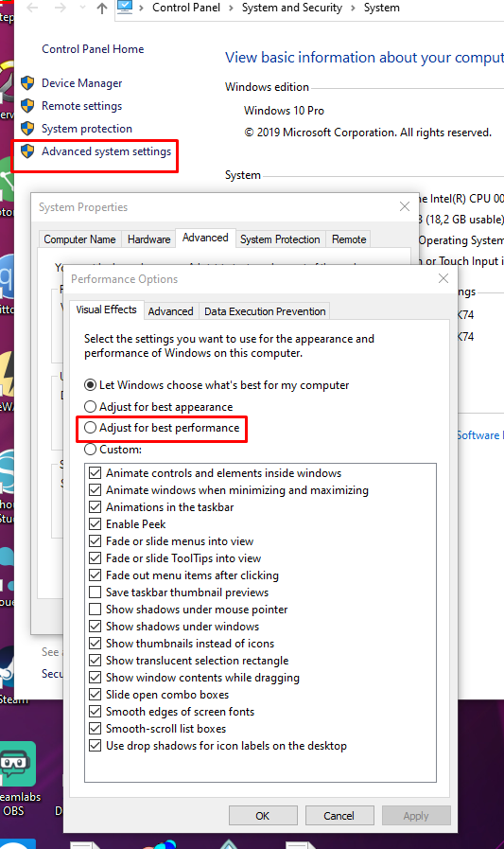Click OK in Performance Options

pyautogui.click(x=263, y=816)
